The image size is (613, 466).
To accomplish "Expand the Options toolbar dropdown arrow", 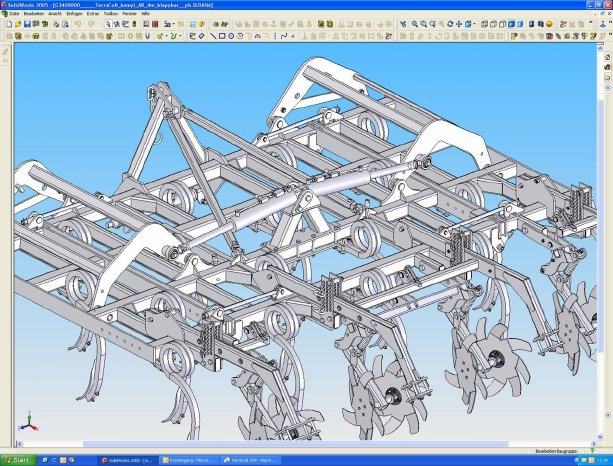I will point(173,24).
